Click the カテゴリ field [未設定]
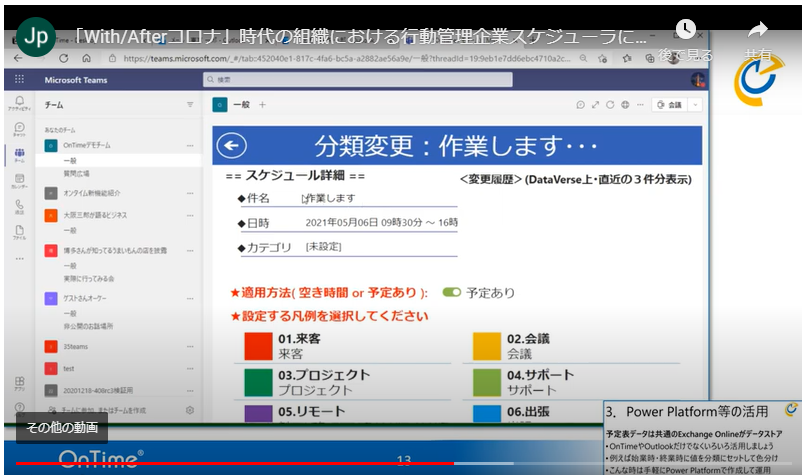 323,247
